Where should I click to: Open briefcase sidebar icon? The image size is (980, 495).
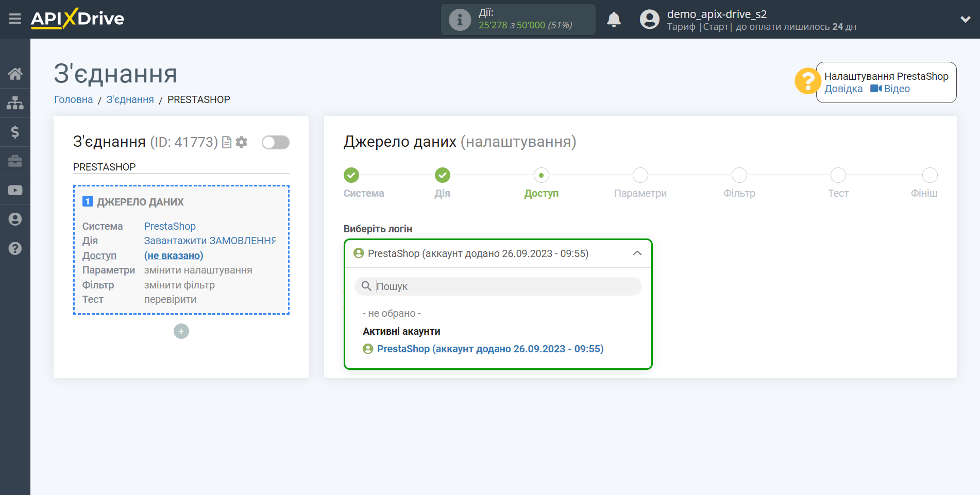click(x=15, y=161)
